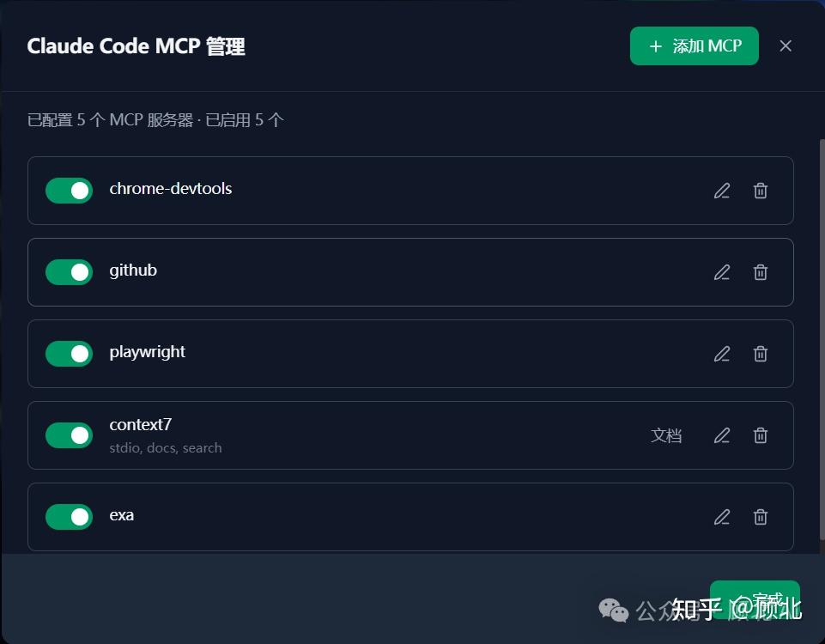
Task: Disable the context7 server
Action: pyautogui.click(x=69, y=435)
